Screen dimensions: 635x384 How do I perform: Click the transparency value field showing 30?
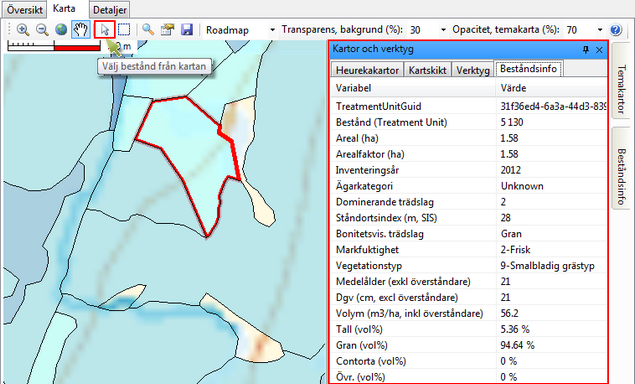click(x=423, y=30)
